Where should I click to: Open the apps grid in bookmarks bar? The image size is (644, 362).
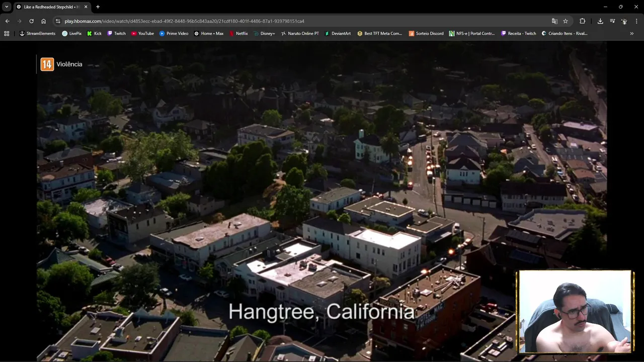7,34
